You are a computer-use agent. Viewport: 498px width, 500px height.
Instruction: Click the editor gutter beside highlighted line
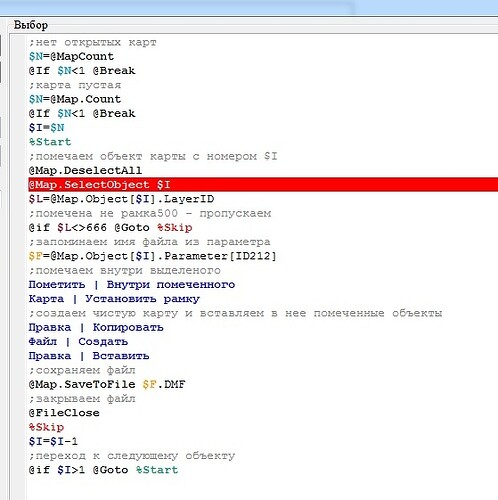(18, 185)
